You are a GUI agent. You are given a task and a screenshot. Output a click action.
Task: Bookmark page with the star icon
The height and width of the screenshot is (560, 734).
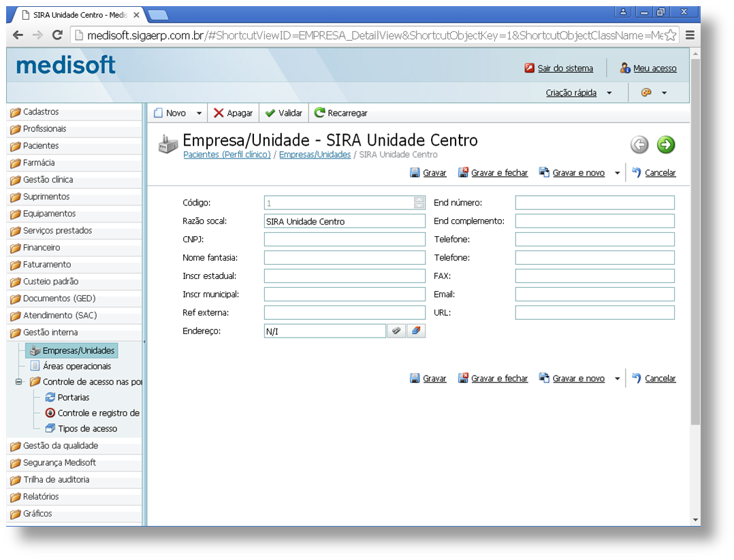[x=670, y=35]
